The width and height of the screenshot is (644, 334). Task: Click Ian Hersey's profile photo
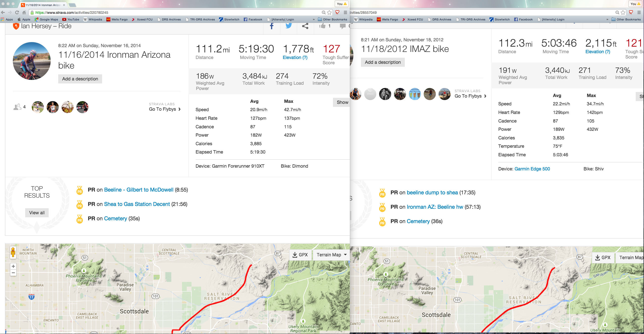[x=32, y=61]
